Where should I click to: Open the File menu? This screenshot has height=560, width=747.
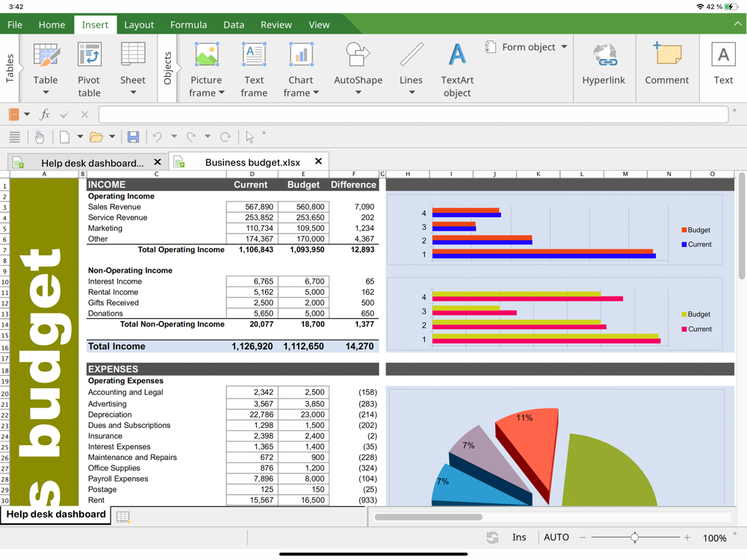[15, 25]
